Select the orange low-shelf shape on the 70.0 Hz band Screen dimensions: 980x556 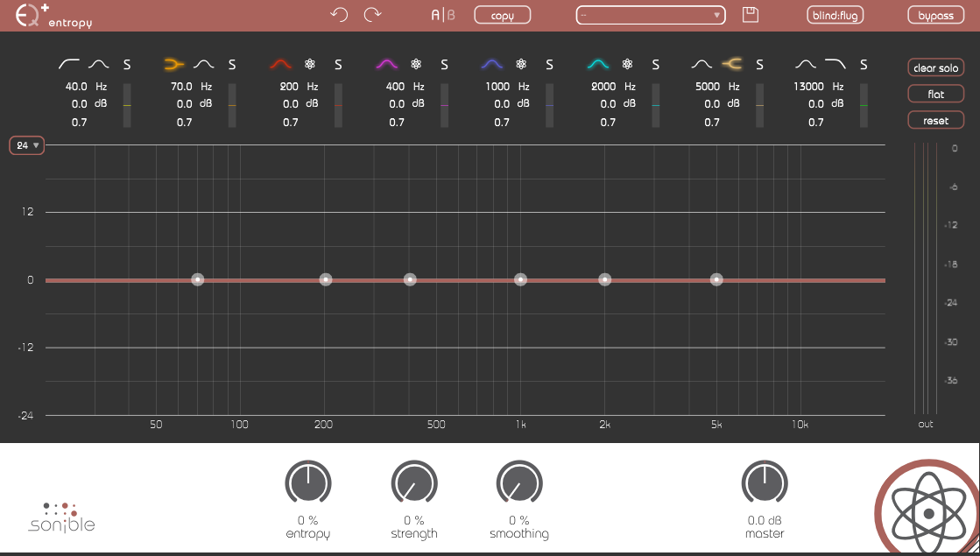point(174,64)
